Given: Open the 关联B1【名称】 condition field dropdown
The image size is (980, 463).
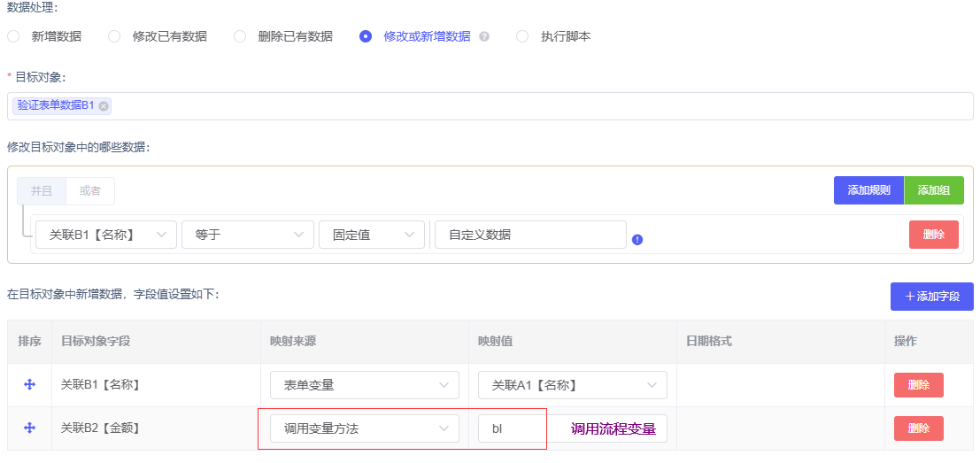Looking at the screenshot, I should (x=105, y=235).
